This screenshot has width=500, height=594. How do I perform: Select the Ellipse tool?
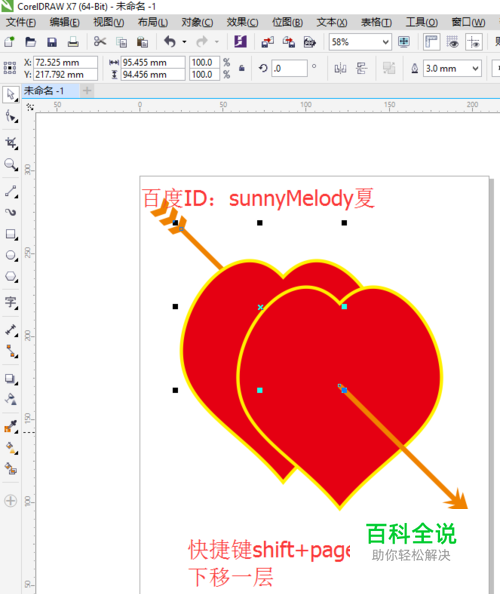[x=11, y=256]
